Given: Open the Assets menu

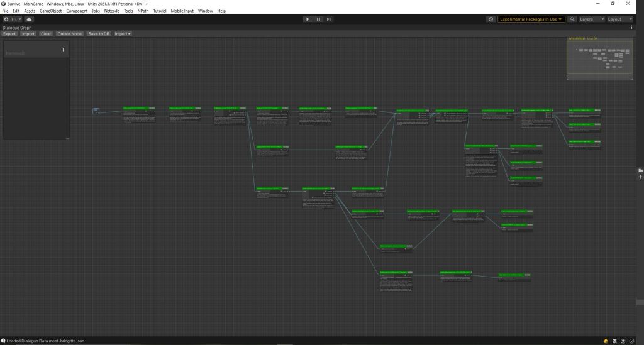Looking at the screenshot, I should point(30,11).
